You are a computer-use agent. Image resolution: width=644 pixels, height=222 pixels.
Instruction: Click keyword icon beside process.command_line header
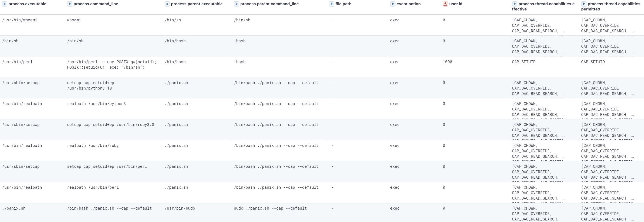click(x=70, y=4)
